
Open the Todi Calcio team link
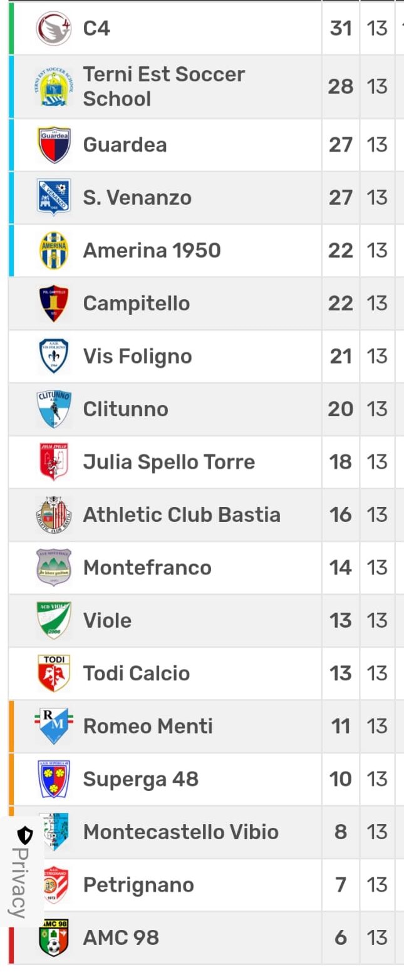pyautogui.click(x=137, y=673)
